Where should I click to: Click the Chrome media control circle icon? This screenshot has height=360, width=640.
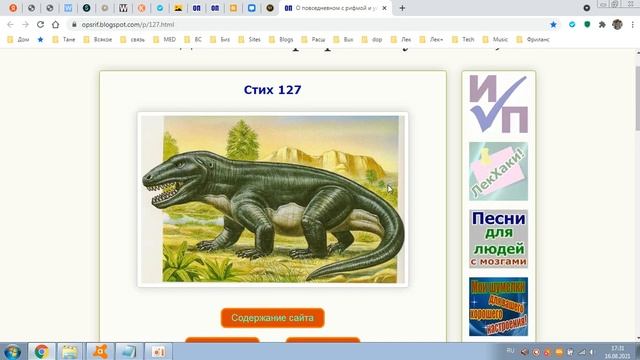tap(587, 8)
